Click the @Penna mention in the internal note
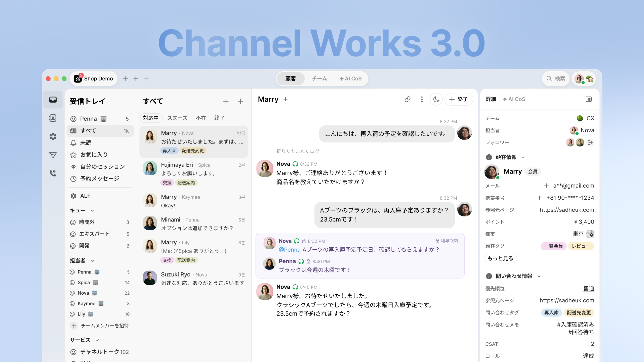Viewport: 644px width, 362px height. [289, 250]
